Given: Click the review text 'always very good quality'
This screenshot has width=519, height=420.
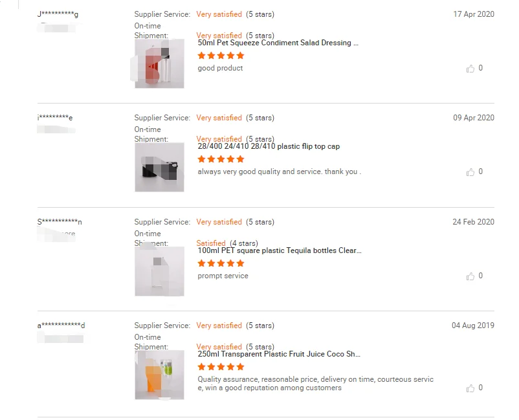Looking at the screenshot, I should 279,171.
